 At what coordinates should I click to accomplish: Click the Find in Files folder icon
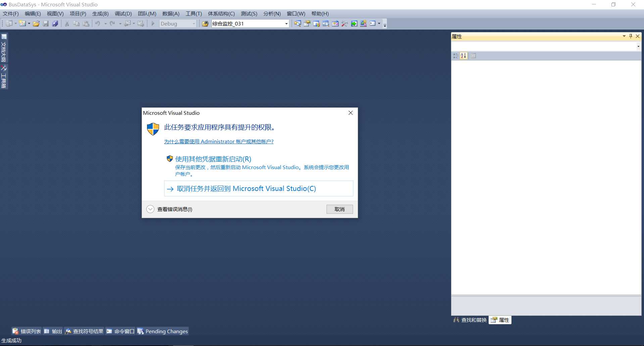(205, 23)
